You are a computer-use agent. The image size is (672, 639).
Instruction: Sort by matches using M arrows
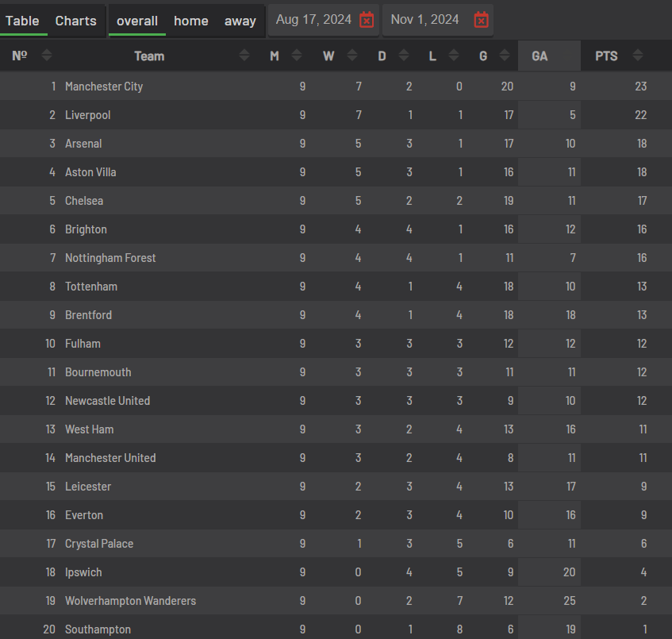tap(297, 56)
